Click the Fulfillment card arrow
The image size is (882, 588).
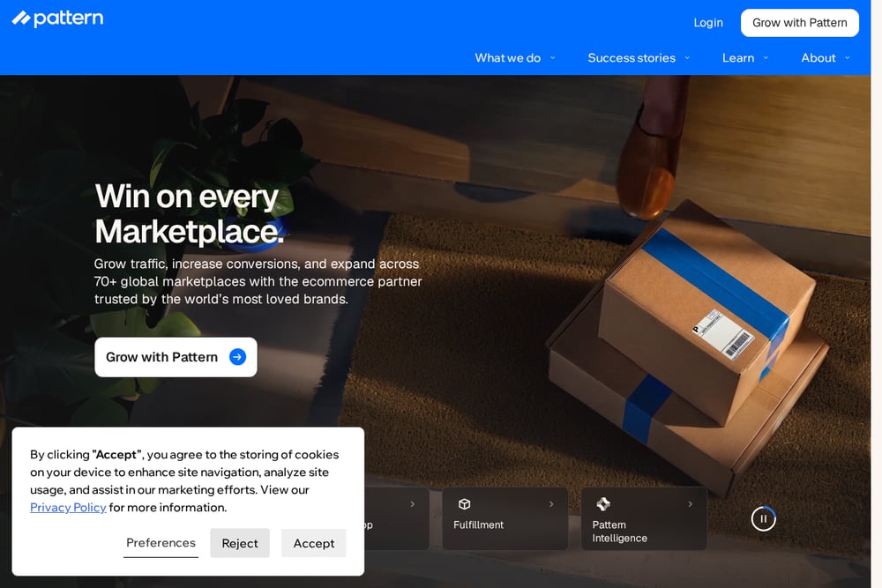pos(551,504)
